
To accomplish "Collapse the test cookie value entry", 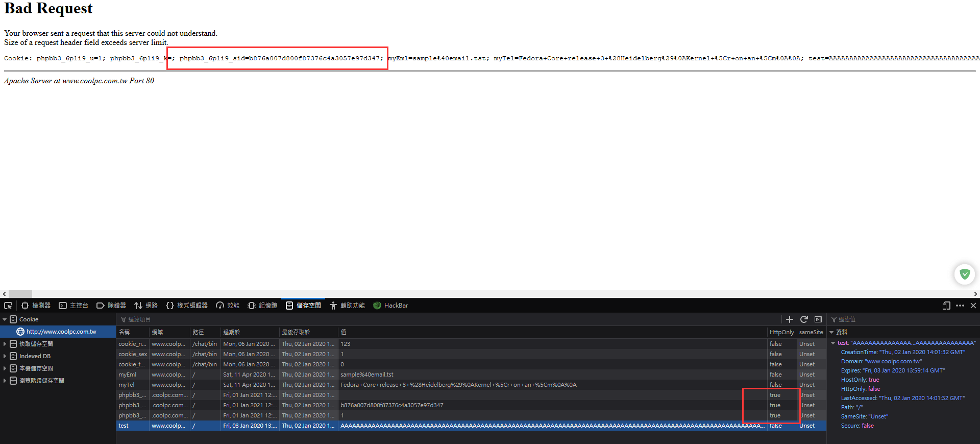I will [x=834, y=343].
